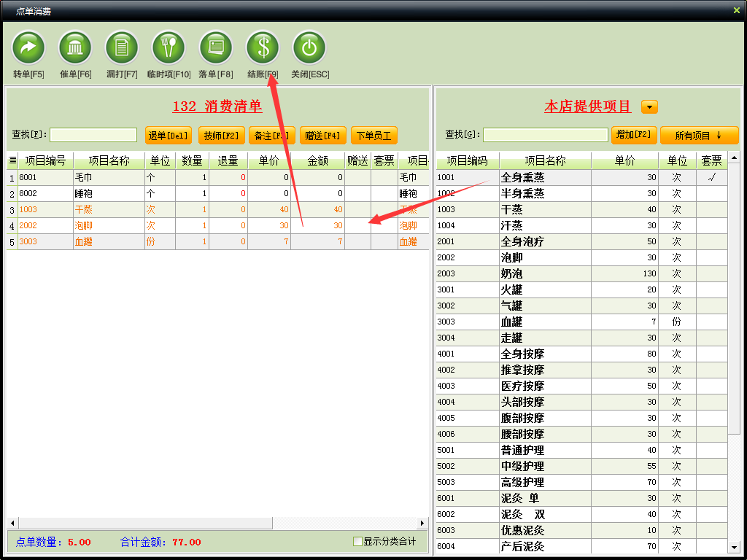
Task: Click the item list scroll up arrow
Action: pos(734,157)
